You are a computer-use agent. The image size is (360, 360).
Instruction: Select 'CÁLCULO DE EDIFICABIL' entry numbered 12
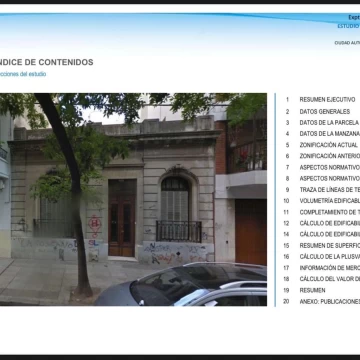(x=330, y=223)
